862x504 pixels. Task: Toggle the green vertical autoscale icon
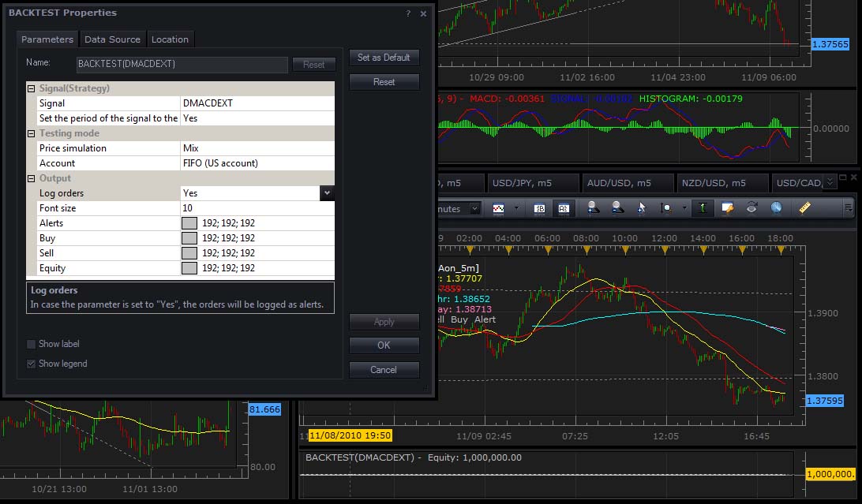tap(702, 207)
